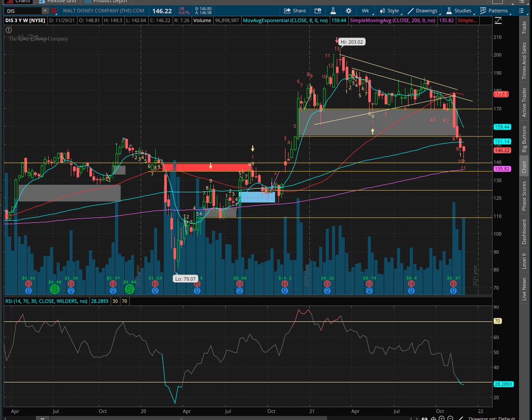Image resolution: width=532 pixels, height=420 pixels.
Task: Open the Studies menu
Action: (x=459, y=11)
